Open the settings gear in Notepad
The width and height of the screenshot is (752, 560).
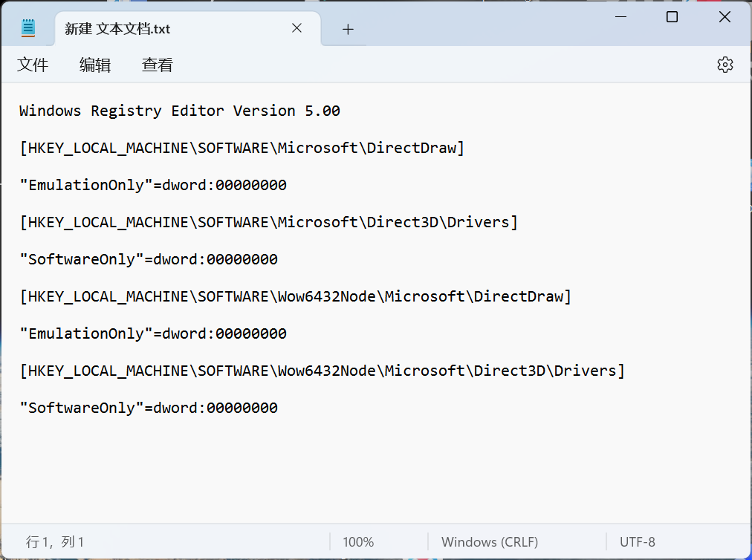tap(725, 65)
